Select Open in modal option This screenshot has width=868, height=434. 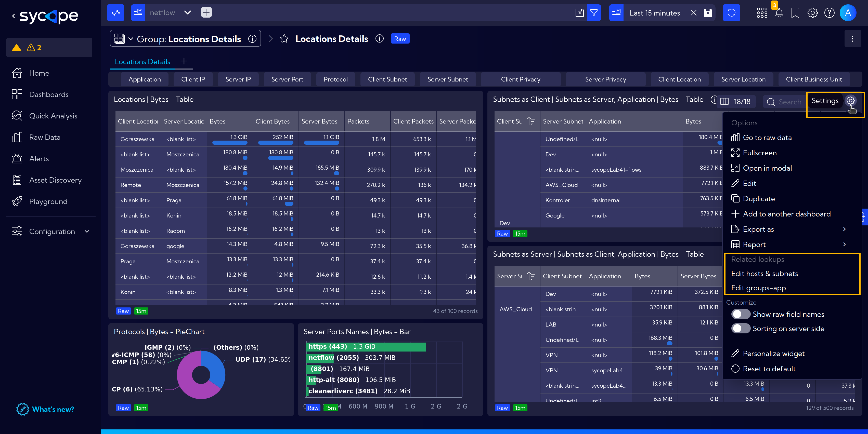pos(761,168)
